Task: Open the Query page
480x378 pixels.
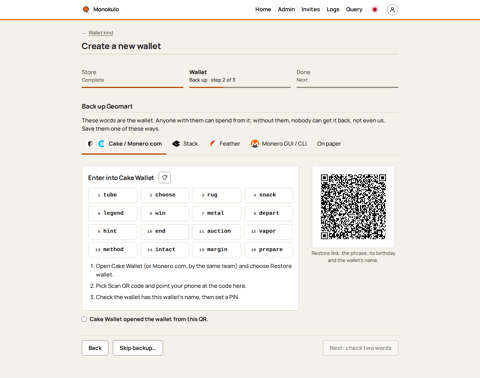Action: click(x=354, y=9)
